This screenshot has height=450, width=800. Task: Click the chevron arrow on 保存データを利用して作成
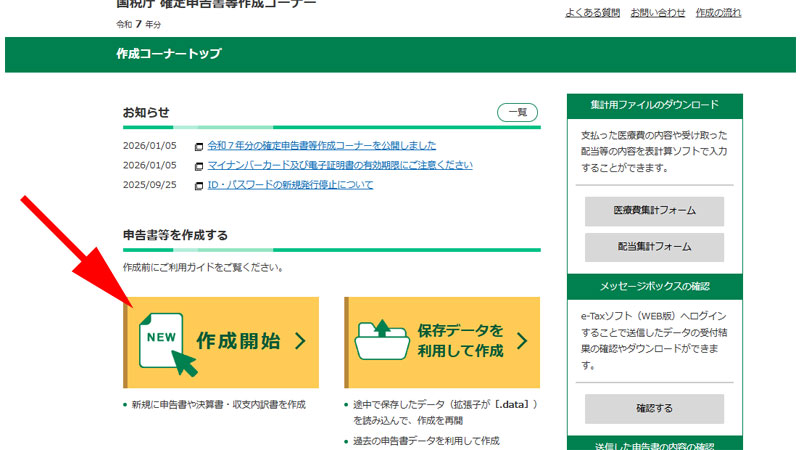521,341
